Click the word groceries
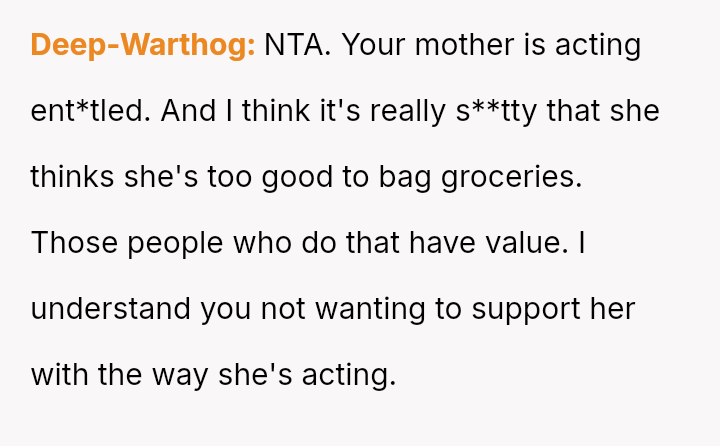 tap(509, 177)
